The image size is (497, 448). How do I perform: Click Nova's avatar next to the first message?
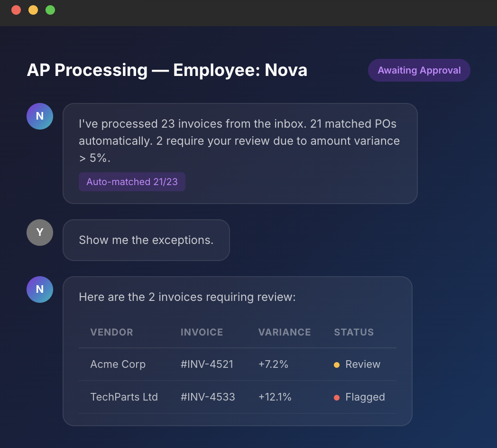point(40,116)
